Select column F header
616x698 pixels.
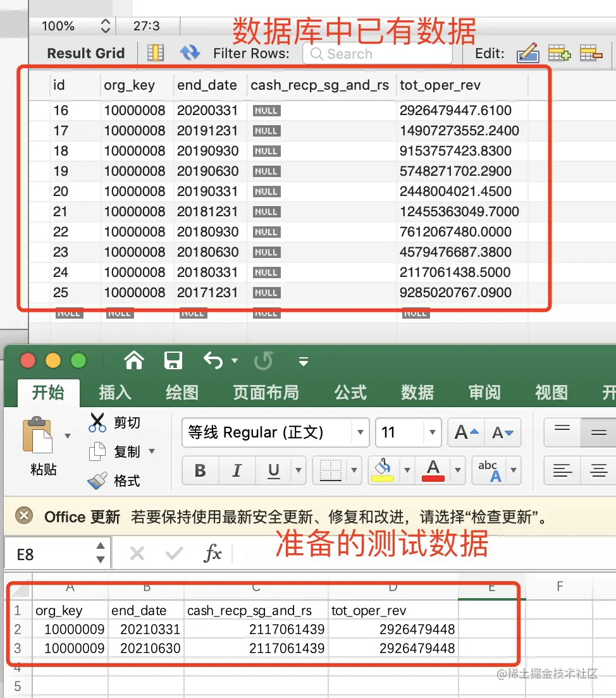click(560, 586)
